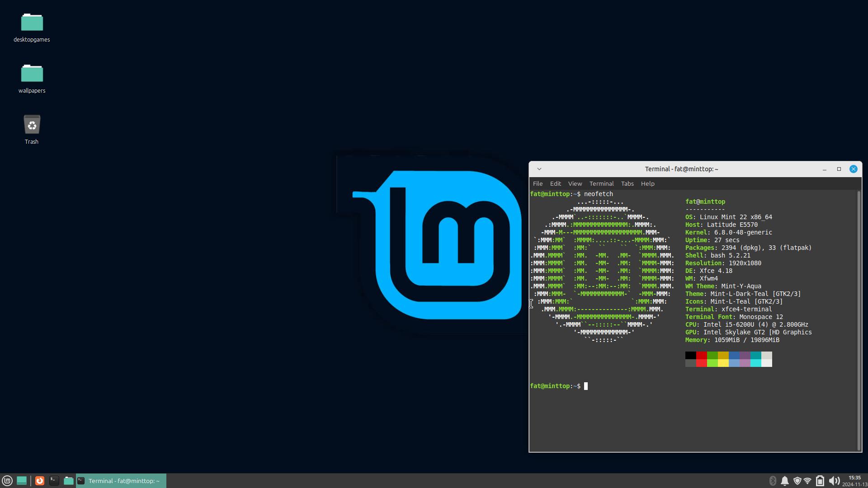Click the 'Host: Latitude E5570' line
Viewport: 868px width, 488px height.
(722, 225)
